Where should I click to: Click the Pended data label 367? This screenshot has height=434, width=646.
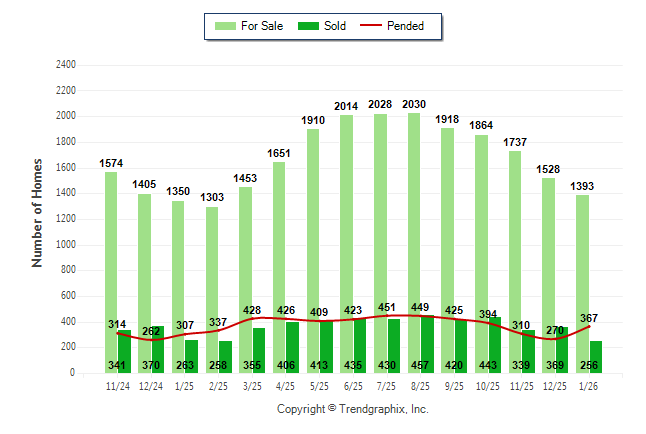tap(587, 318)
